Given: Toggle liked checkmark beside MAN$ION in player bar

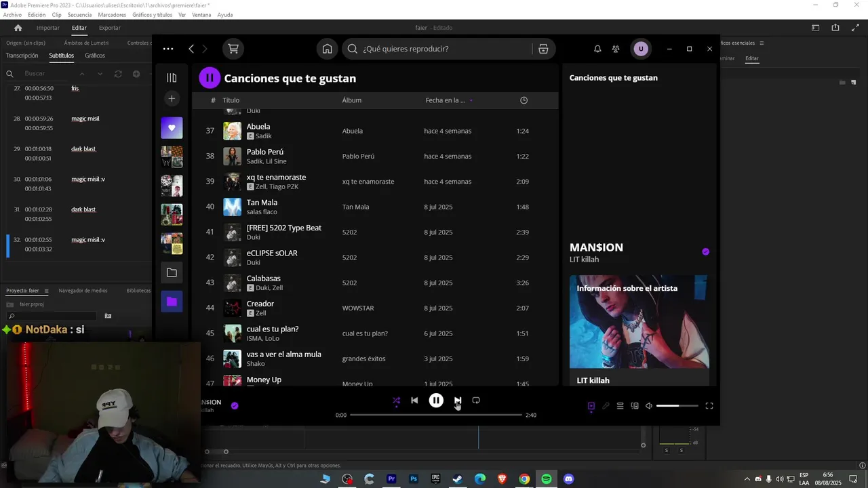Looking at the screenshot, I should tap(235, 405).
